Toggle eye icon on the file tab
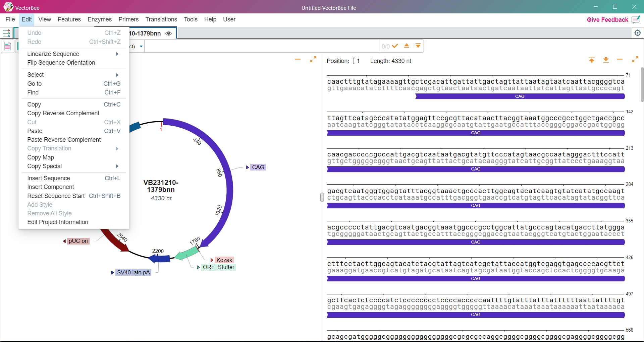644x342 pixels. click(169, 33)
